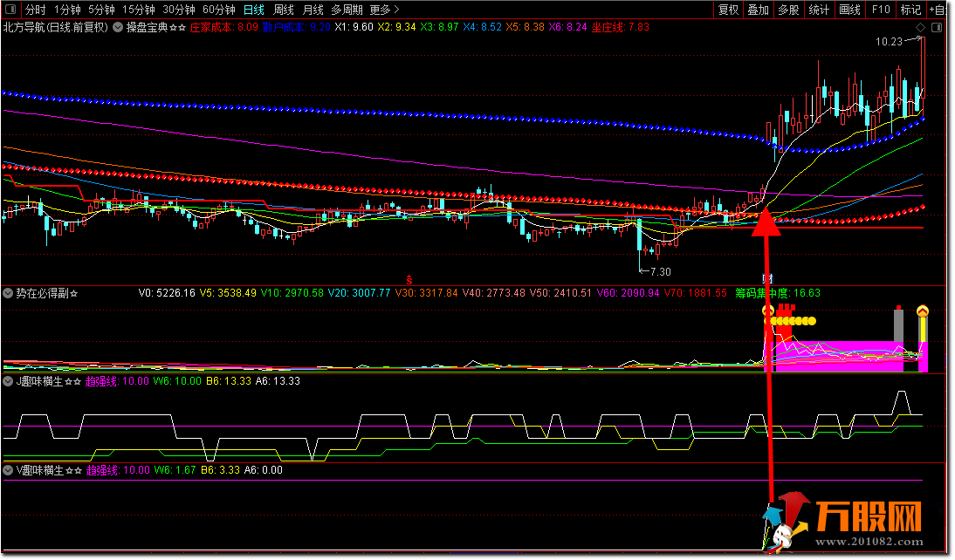This screenshot has height=560, width=955.
Task: Click the 财 marker under the price chart
Action: pyautogui.click(x=767, y=279)
